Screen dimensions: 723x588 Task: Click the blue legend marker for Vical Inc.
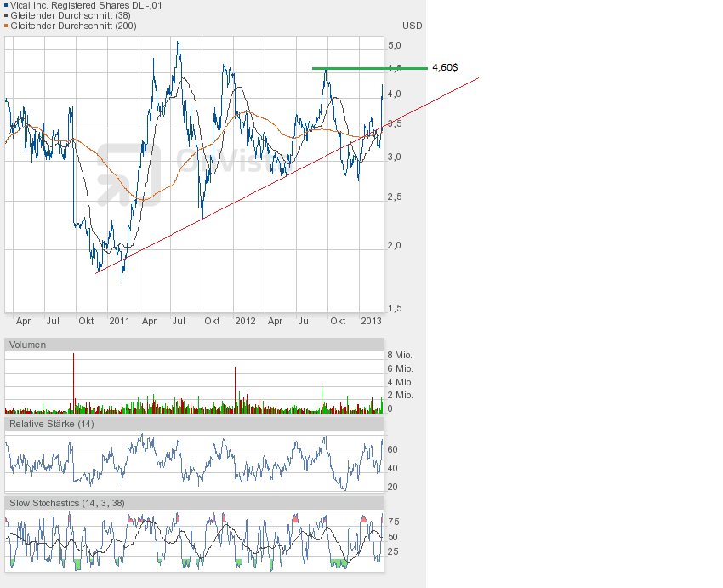coord(6,6)
